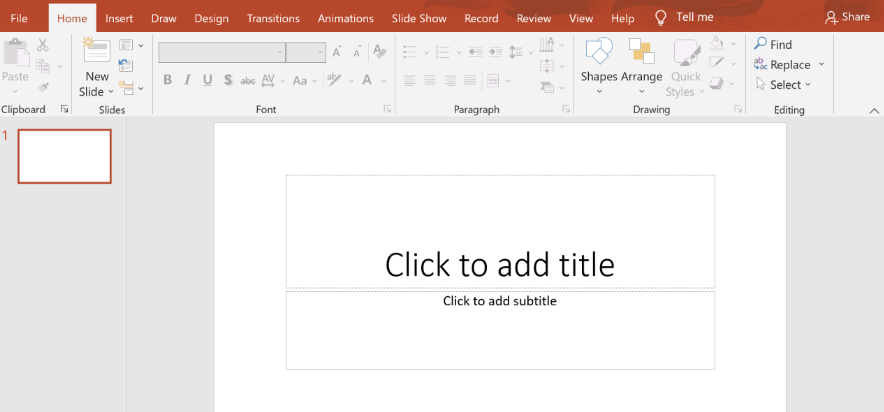Click the Copy icon in Clipboard group
Screen dimensions: 884x412
click(x=43, y=66)
